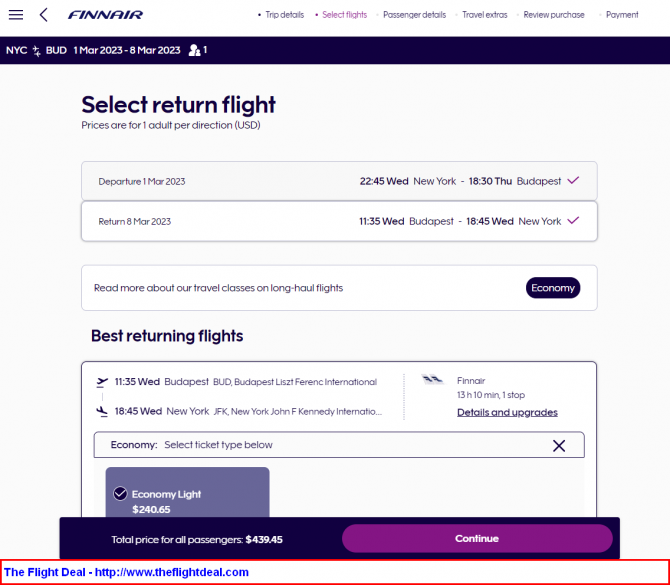Go to the Passenger details step
670x585 pixels.
coord(414,15)
